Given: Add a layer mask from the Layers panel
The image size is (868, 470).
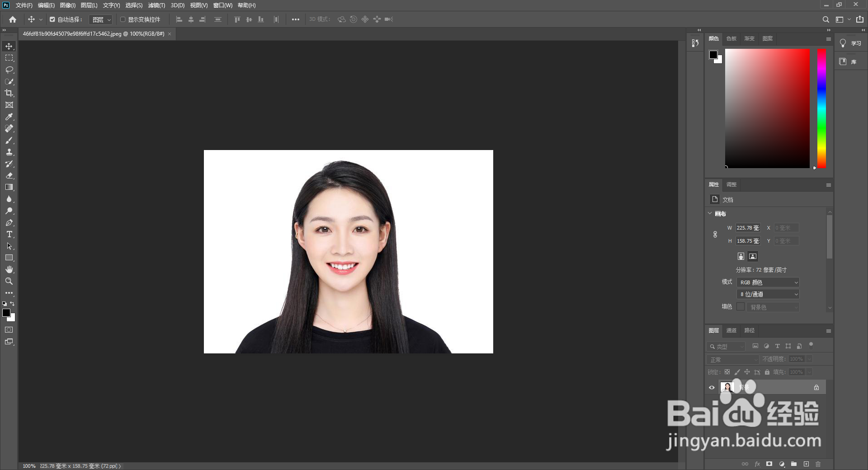Looking at the screenshot, I should tap(769, 464).
